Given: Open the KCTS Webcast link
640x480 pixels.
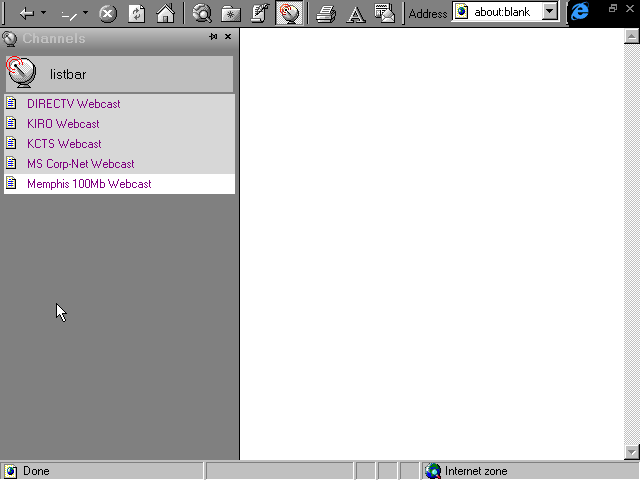Looking at the screenshot, I should click(x=64, y=144).
